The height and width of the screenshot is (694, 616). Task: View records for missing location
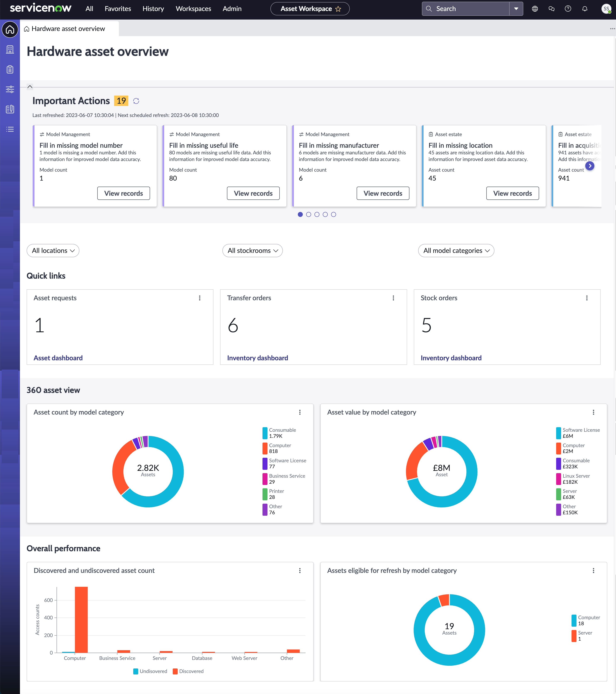(x=513, y=193)
